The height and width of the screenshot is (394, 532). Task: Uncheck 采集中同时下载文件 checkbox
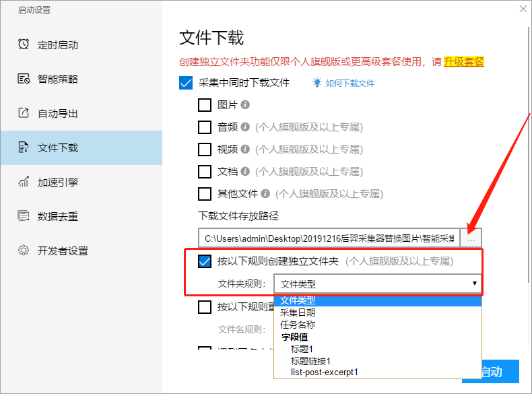click(186, 83)
